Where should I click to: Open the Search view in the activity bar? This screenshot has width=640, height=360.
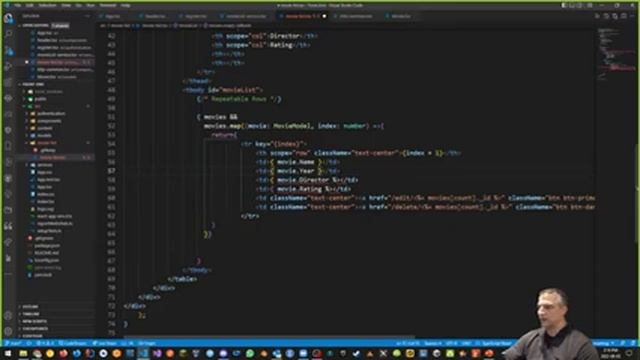coord(8,34)
